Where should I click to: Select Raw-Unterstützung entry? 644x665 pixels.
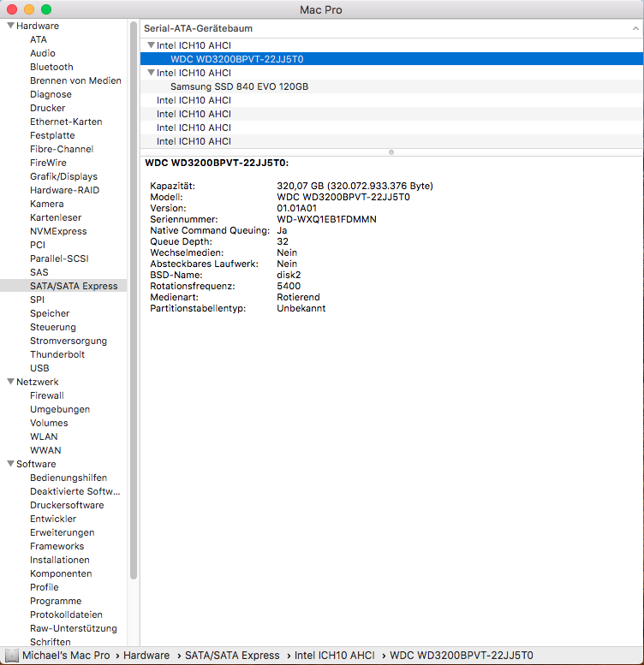click(74, 628)
